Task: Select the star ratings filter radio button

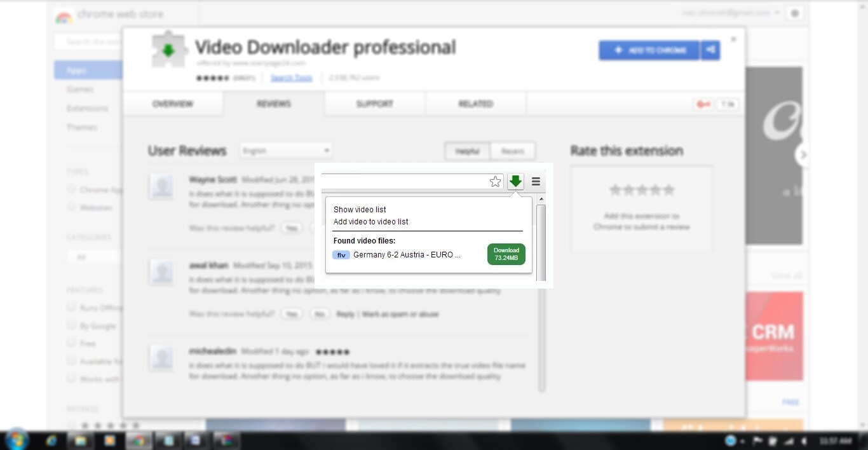Action: (x=71, y=425)
